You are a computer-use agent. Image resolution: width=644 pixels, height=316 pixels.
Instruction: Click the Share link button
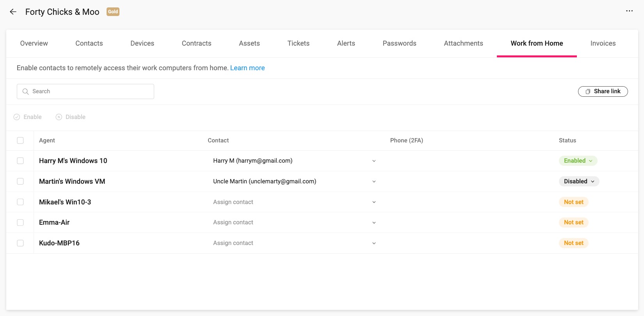[603, 91]
